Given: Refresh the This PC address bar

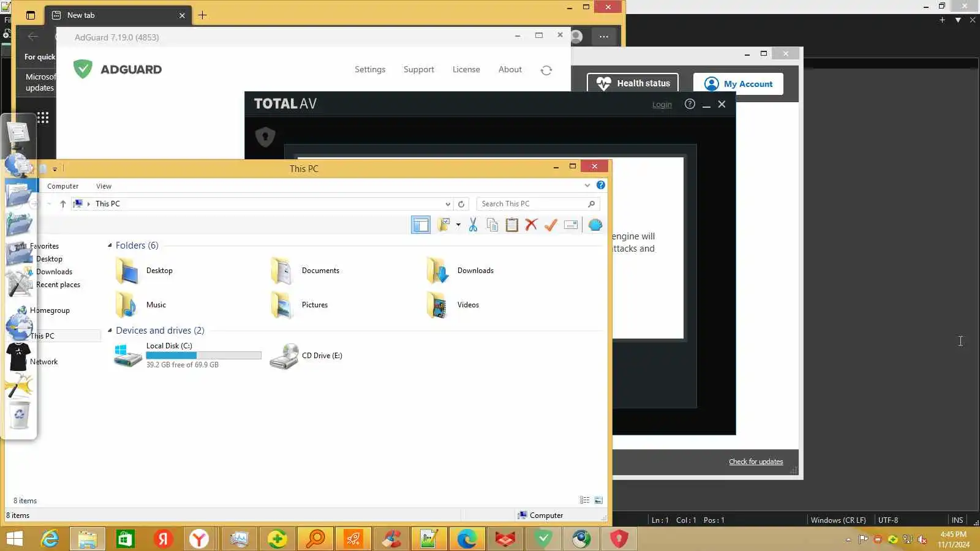Looking at the screenshot, I should 461,204.
